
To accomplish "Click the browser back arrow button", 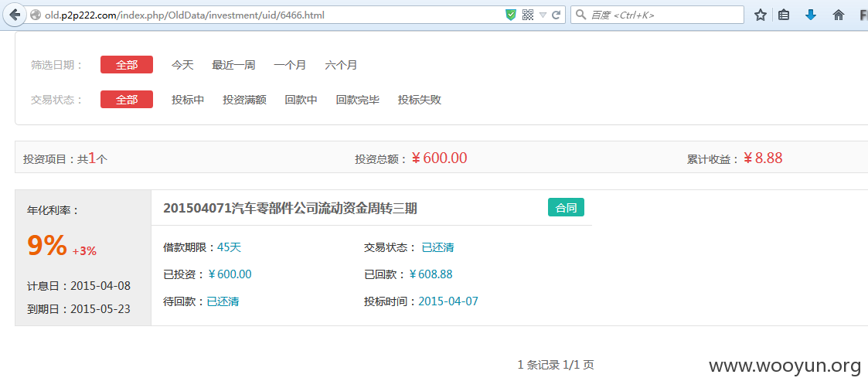I will [15, 15].
